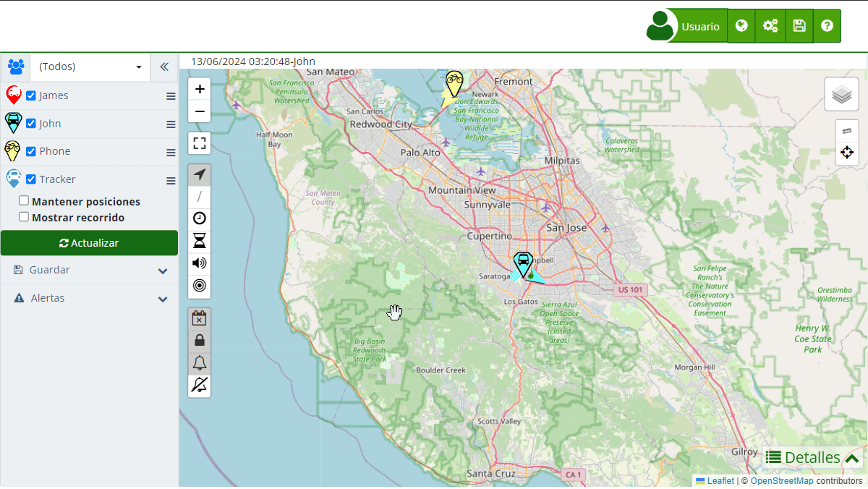Select the clock history tool
This screenshot has width=868, height=489.
(x=200, y=218)
